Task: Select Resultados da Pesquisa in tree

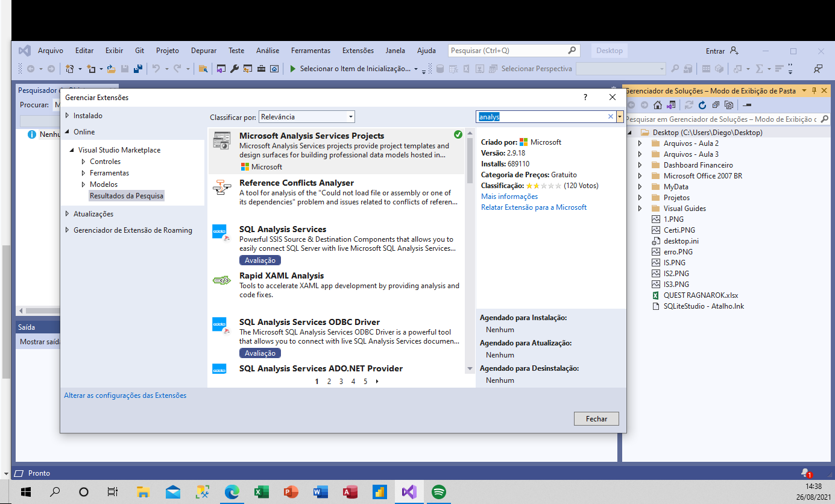Action: tap(127, 196)
